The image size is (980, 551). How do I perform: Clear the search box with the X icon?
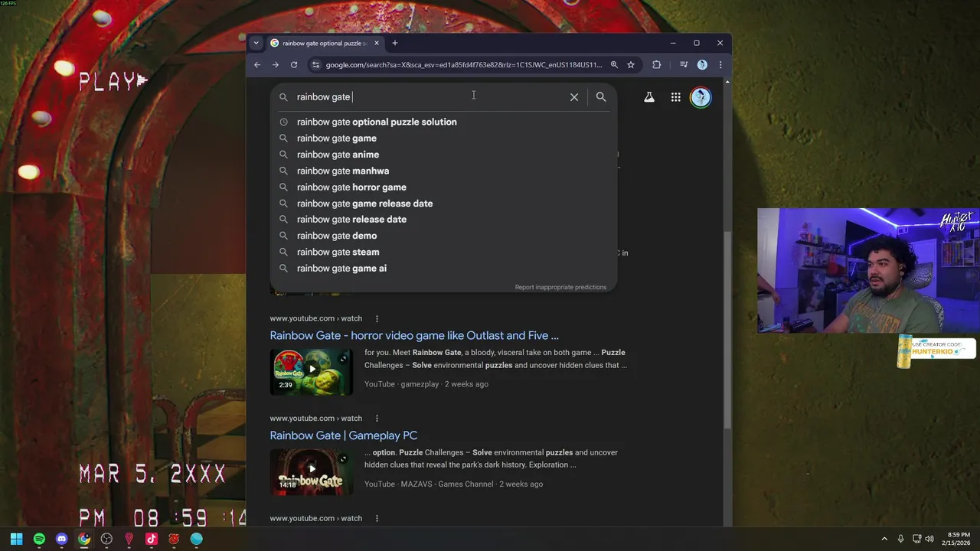[x=574, y=97]
